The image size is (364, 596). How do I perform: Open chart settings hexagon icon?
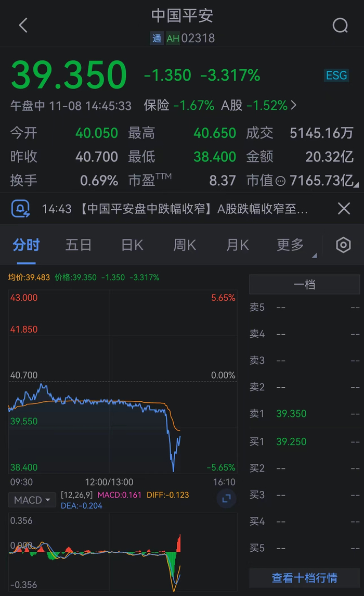click(x=343, y=245)
